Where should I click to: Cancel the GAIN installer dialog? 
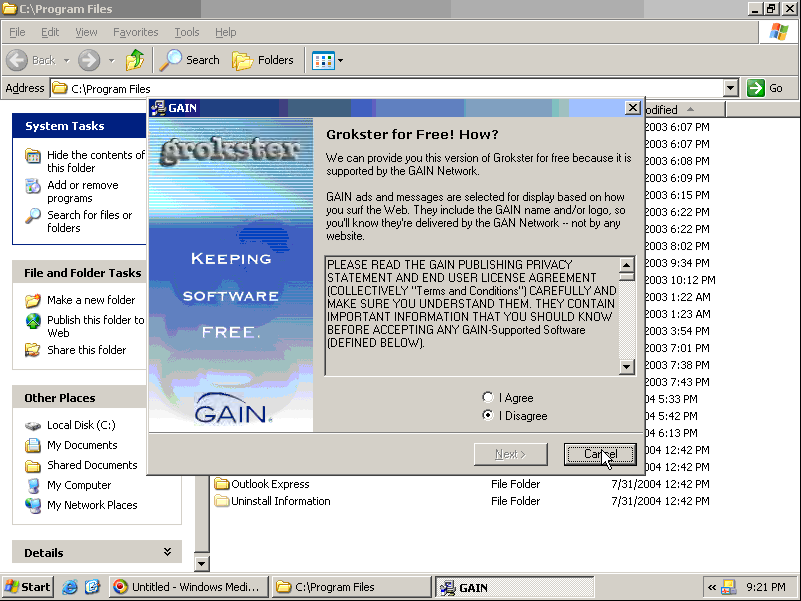click(x=600, y=454)
